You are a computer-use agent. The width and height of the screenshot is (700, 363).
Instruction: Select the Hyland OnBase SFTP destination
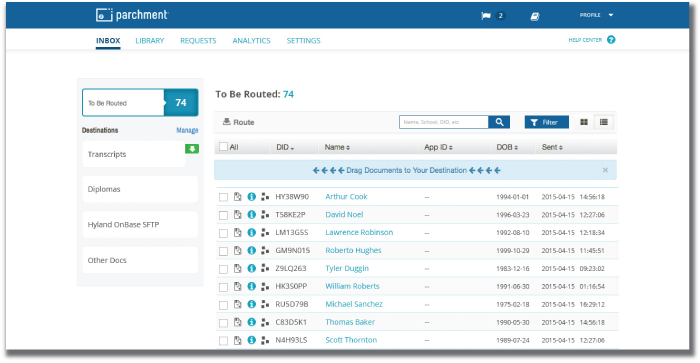click(140, 225)
